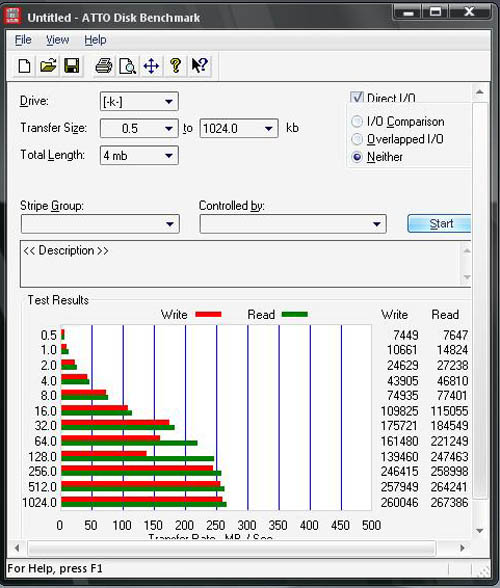This screenshot has width=500, height=588.
Task: Click the ATTO application title bar icon
Action: tap(12, 16)
